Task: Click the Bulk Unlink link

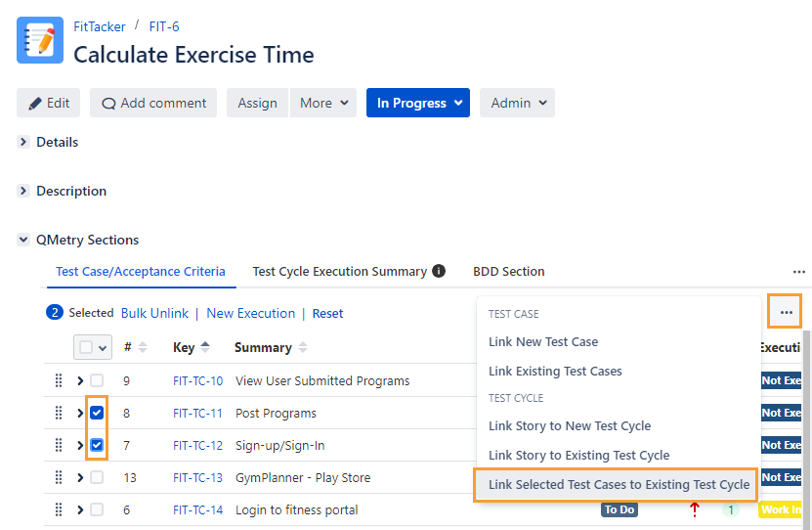Action: [x=154, y=313]
